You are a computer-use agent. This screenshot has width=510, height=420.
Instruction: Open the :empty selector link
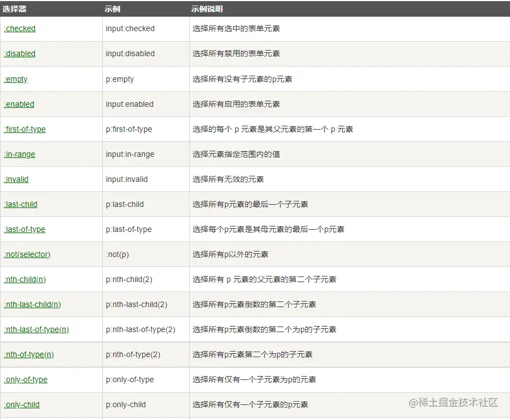pyautogui.click(x=16, y=79)
